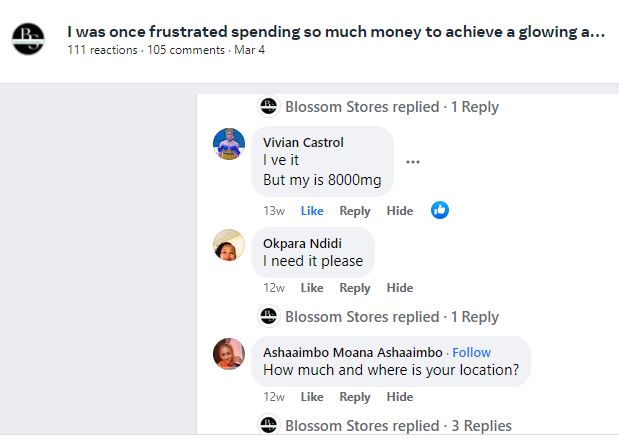The image size is (619, 439).
Task: Click the Blossom Stores page logo in header
Action: pos(28,39)
